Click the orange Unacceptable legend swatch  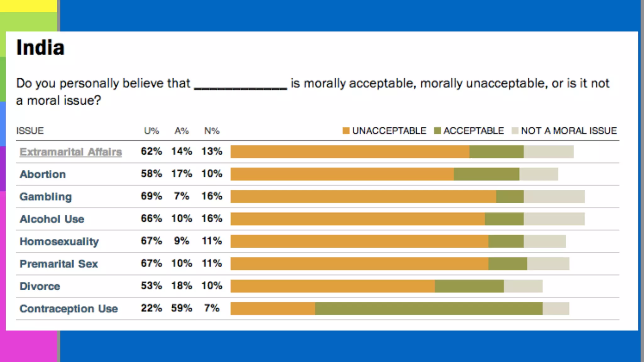point(346,131)
